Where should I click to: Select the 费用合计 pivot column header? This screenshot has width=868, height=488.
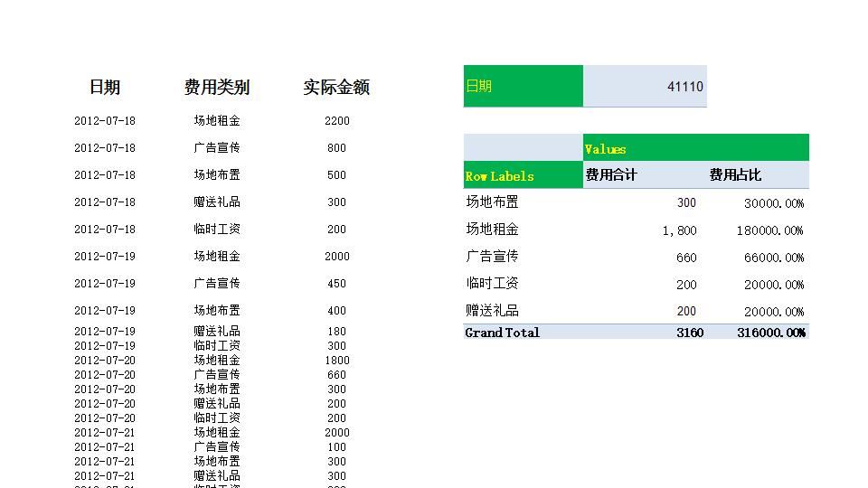[611, 174]
